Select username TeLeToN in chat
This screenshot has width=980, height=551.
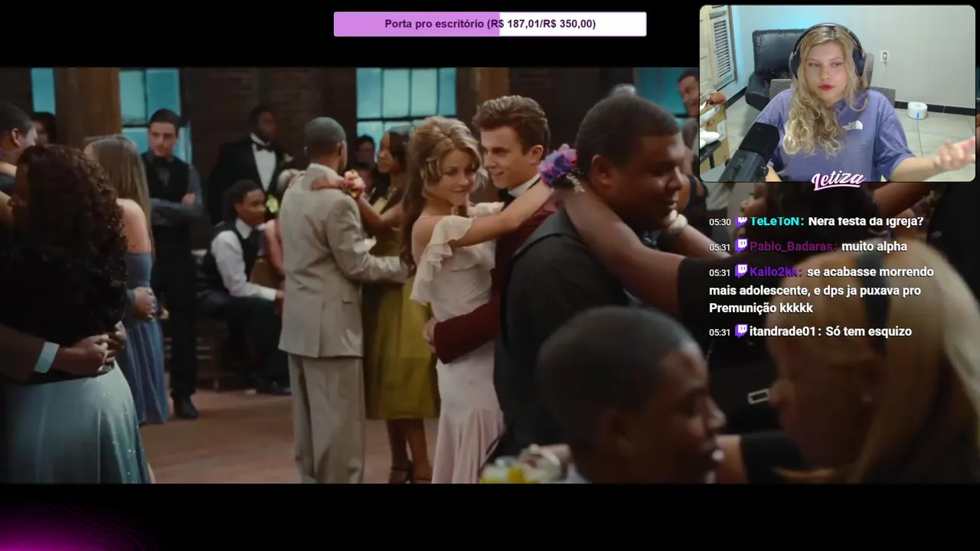click(x=776, y=221)
